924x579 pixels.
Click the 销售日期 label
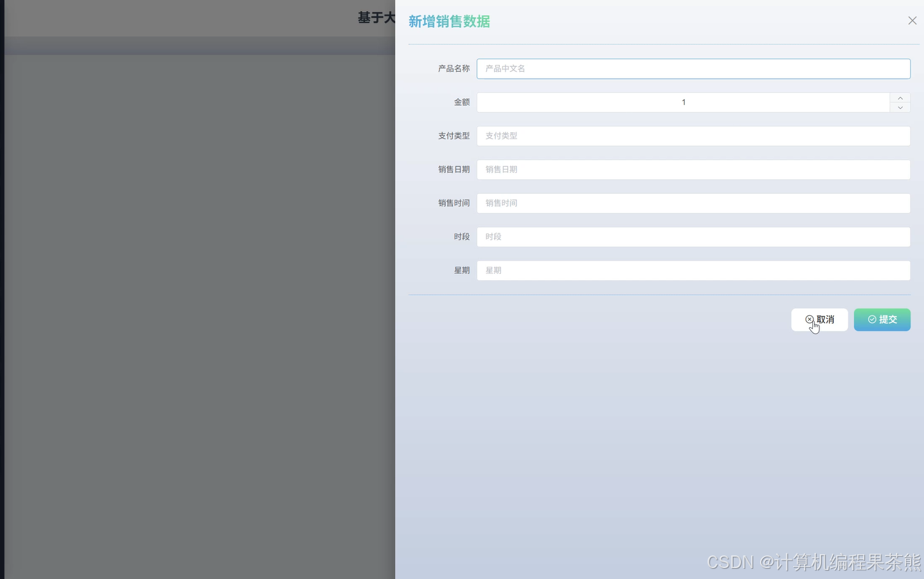453,170
